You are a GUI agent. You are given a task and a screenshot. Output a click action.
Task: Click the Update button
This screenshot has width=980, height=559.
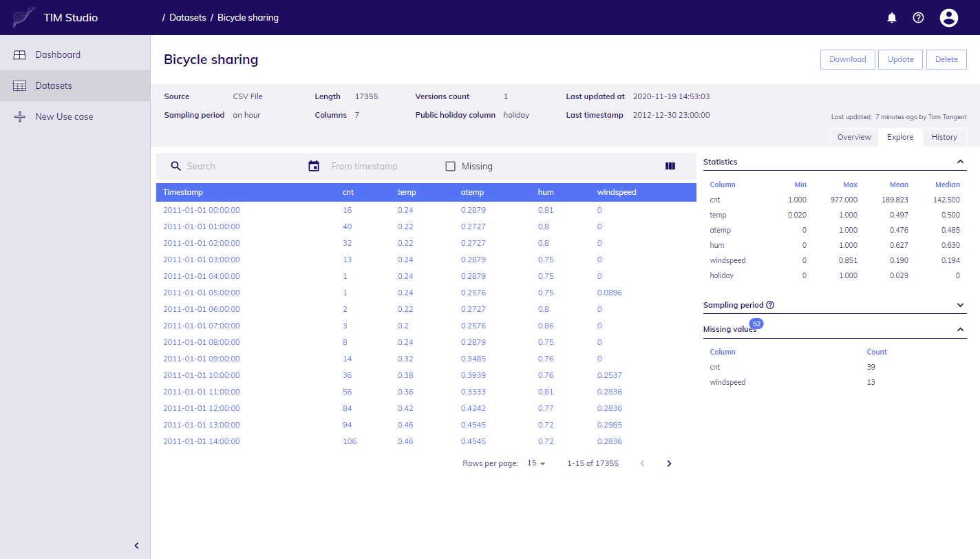(900, 59)
